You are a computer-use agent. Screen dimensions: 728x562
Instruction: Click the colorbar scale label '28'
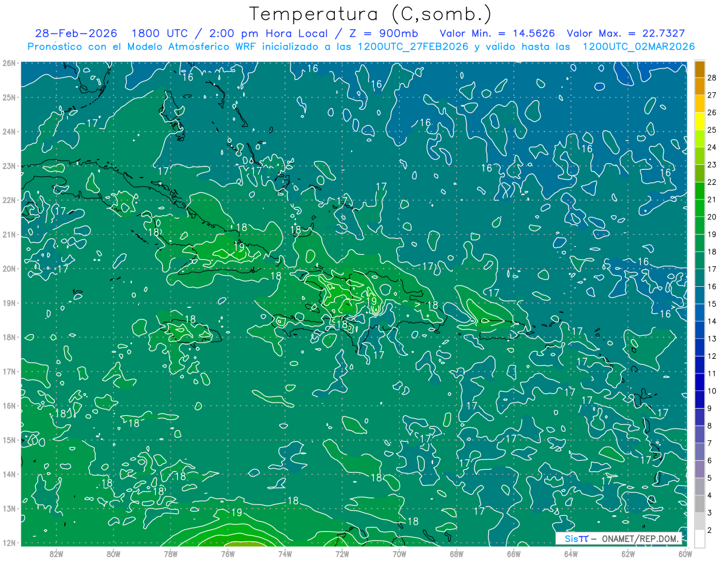click(712, 78)
